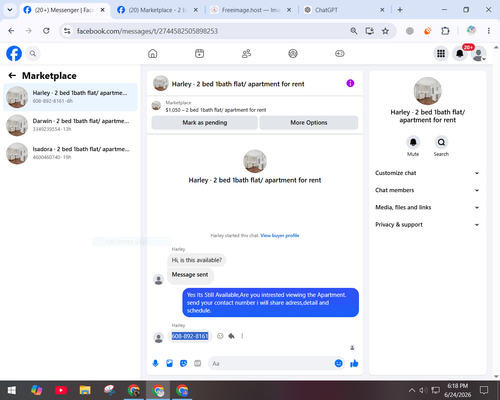Select the Isadora conversation in the list
500x400 pixels.
pyautogui.click(x=70, y=153)
